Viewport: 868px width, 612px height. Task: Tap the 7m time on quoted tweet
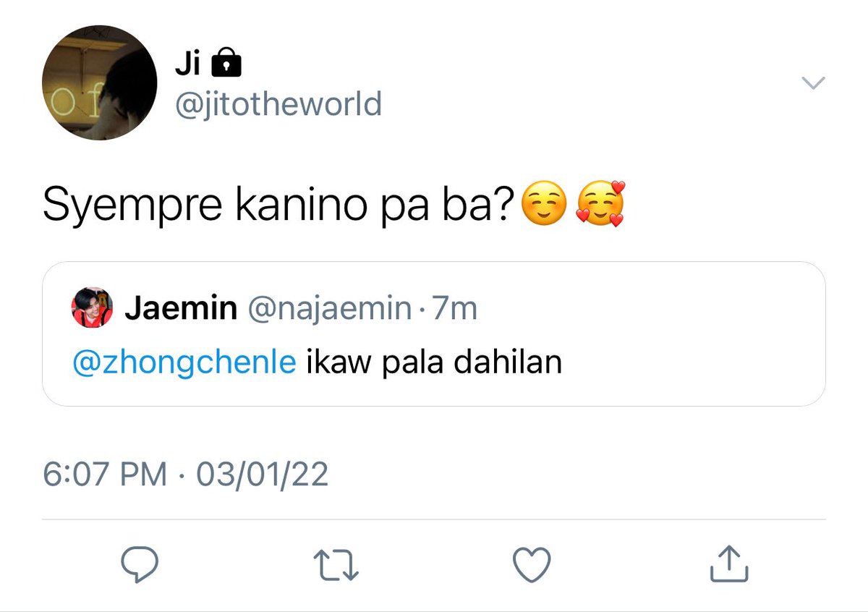[x=454, y=310]
